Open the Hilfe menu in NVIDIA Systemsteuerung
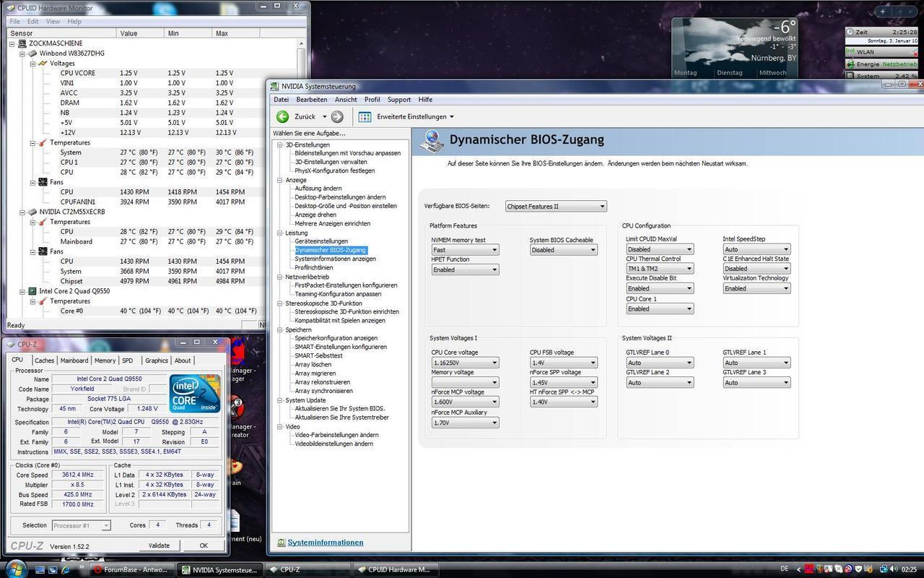The image size is (924, 578). click(x=425, y=100)
